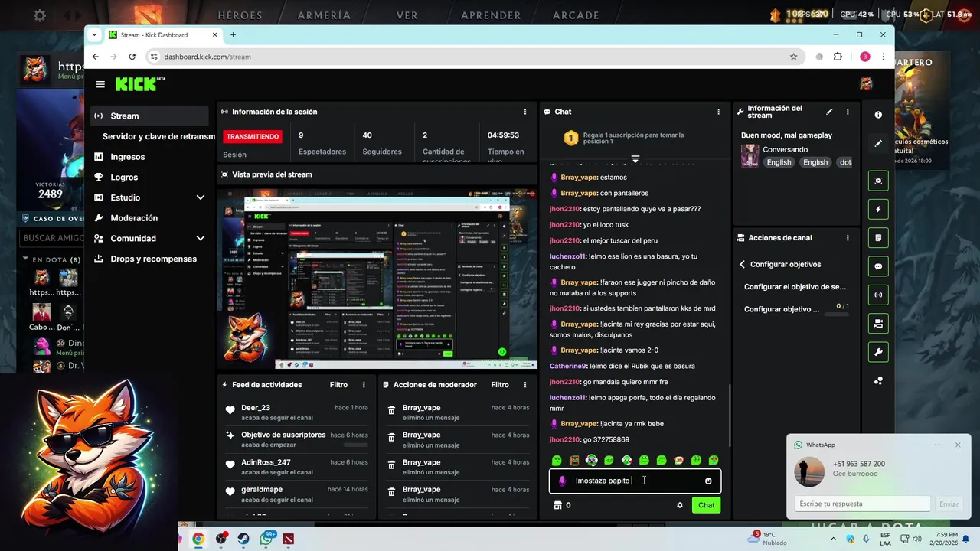Screen dimensions: 980x551
Task: Click WhatsApp reply field Escribe tu respuesta
Action: pyautogui.click(x=862, y=504)
